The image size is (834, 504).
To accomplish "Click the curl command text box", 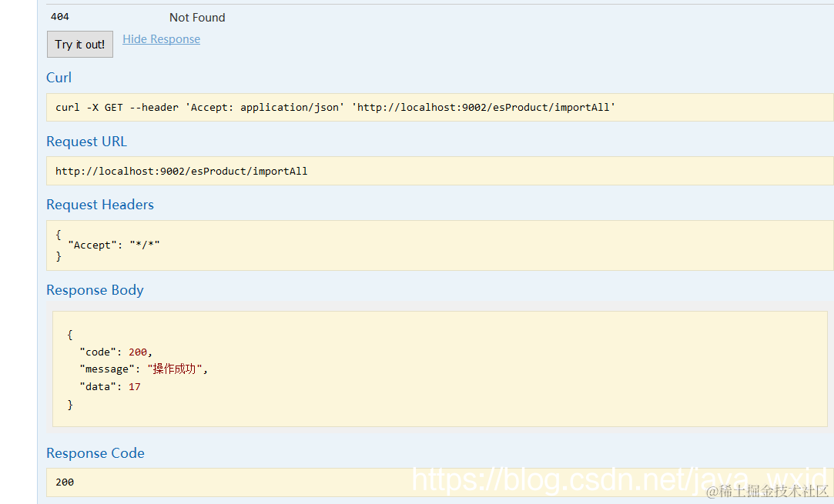I will pos(440,108).
